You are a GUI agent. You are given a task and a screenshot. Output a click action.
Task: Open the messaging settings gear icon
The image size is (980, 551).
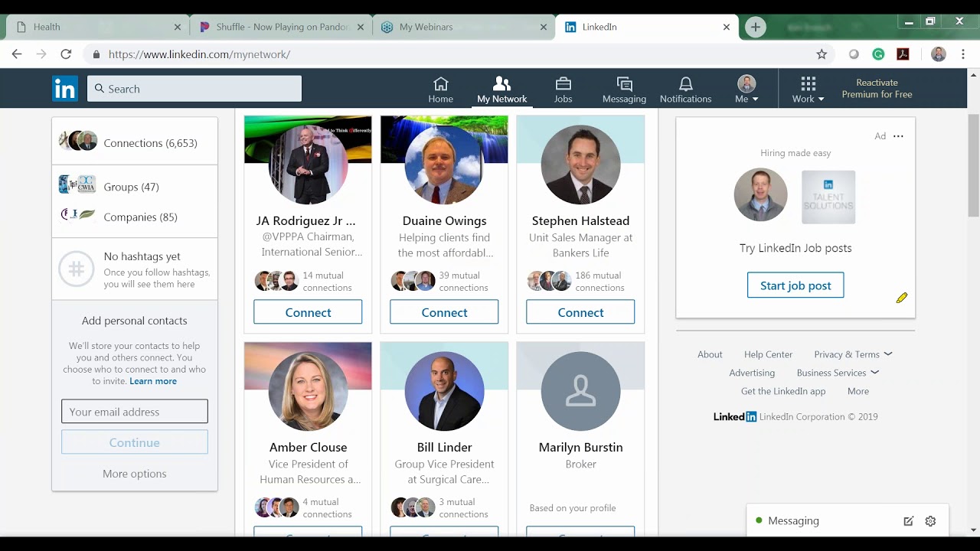click(x=930, y=521)
